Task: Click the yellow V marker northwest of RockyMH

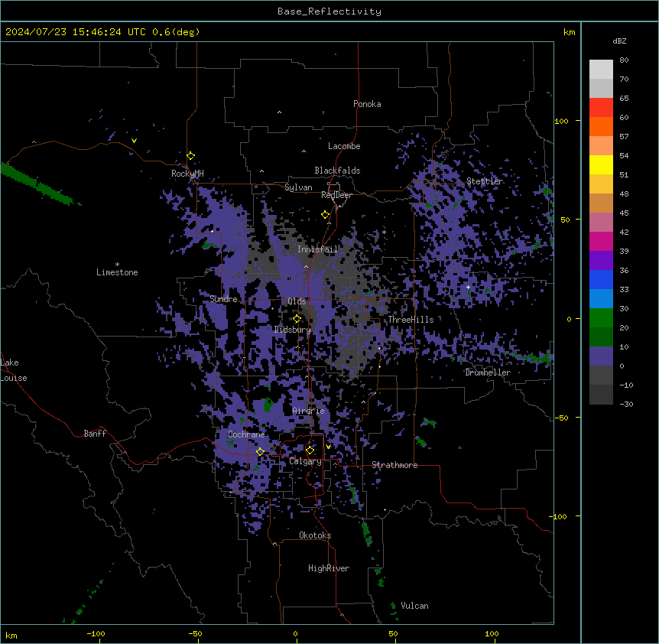Action: tap(134, 141)
